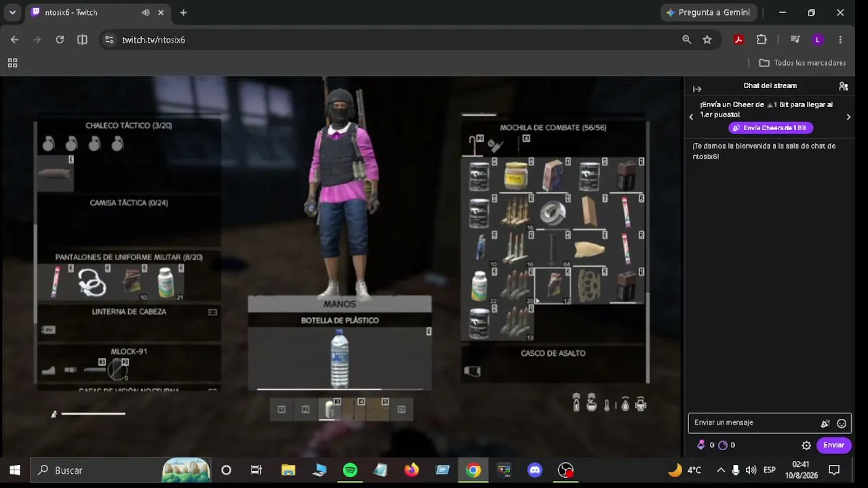Click Envía Cheers de 1 Bit button

[x=771, y=127]
